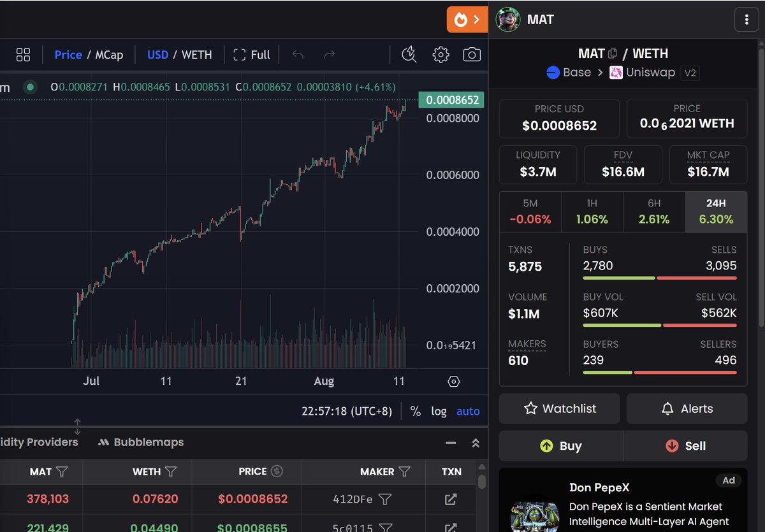Screen dimensions: 765x532
Task: Click the Uniswap DEX link
Action: [x=643, y=73]
